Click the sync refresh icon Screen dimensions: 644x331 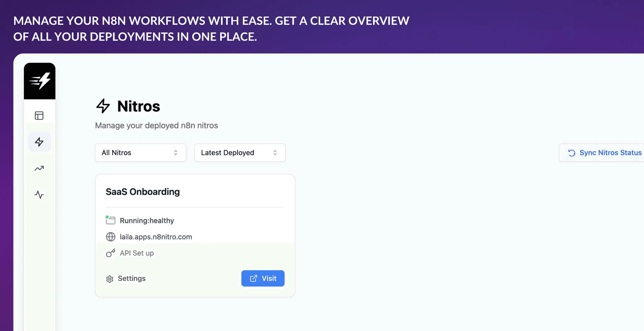pos(572,153)
